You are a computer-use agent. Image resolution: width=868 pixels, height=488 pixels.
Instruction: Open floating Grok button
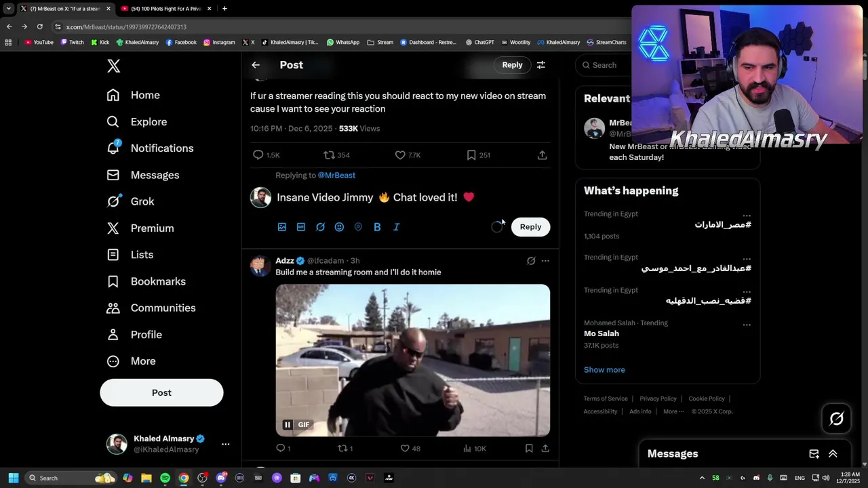point(836,419)
